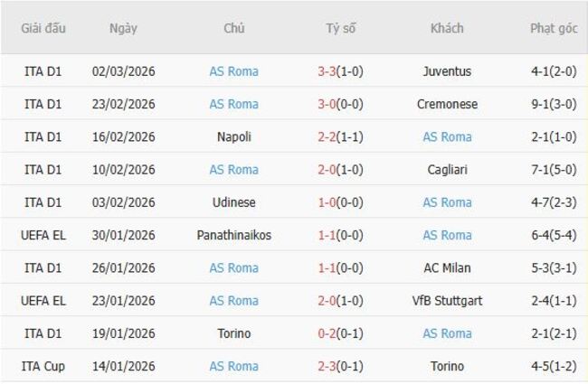
Task: Open the 2-3 score of the ITA Cup match
Action: (327, 366)
